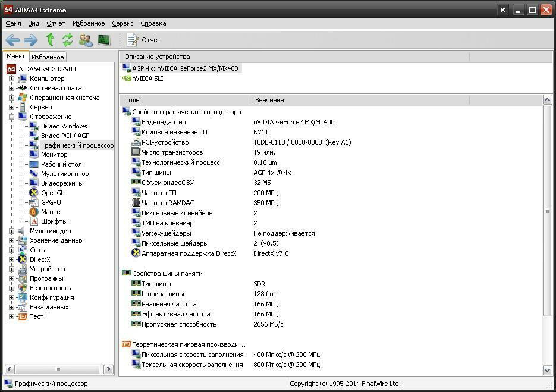
Task: Expand the Операционная система tree node
Action: point(11,98)
